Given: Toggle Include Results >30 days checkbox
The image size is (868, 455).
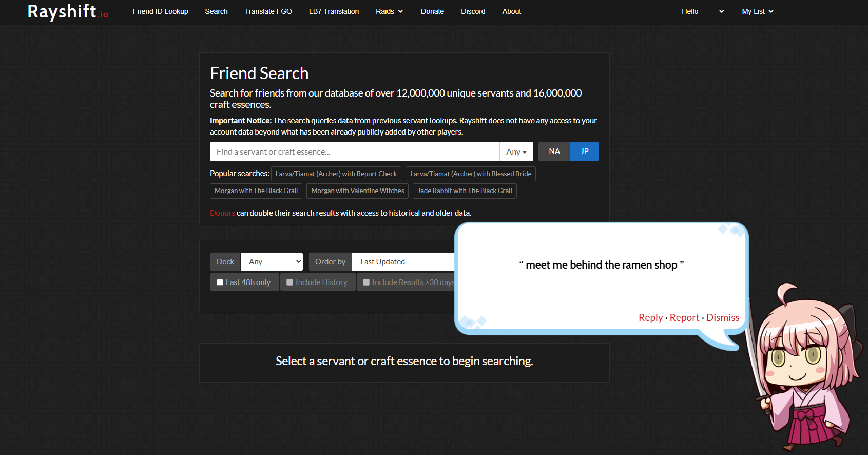Looking at the screenshot, I should tap(367, 282).
